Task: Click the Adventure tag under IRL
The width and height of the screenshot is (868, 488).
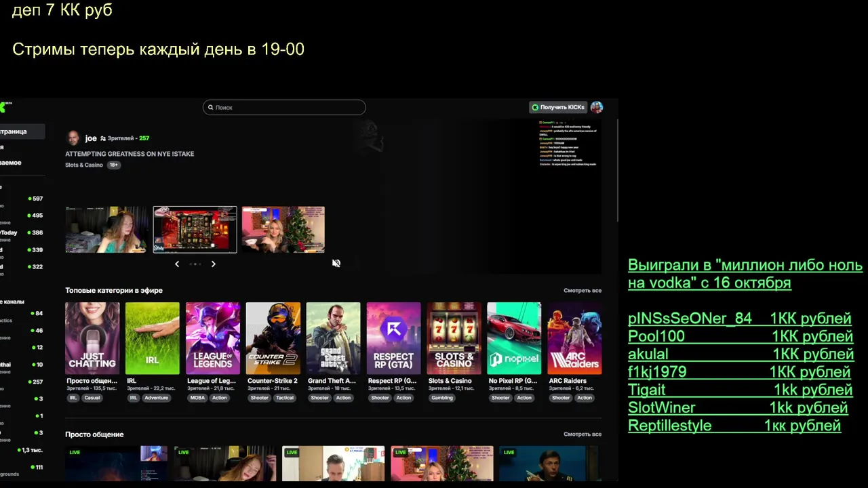Action: coord(156,398)
